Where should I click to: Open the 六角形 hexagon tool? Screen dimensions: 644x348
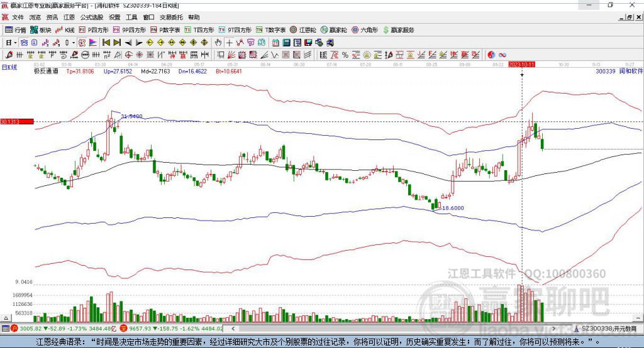tap(365, 30)
